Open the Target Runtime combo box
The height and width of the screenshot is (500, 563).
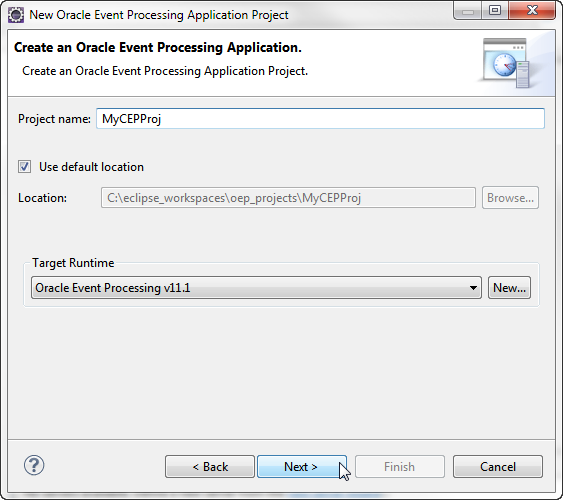[x=256, y=288]
